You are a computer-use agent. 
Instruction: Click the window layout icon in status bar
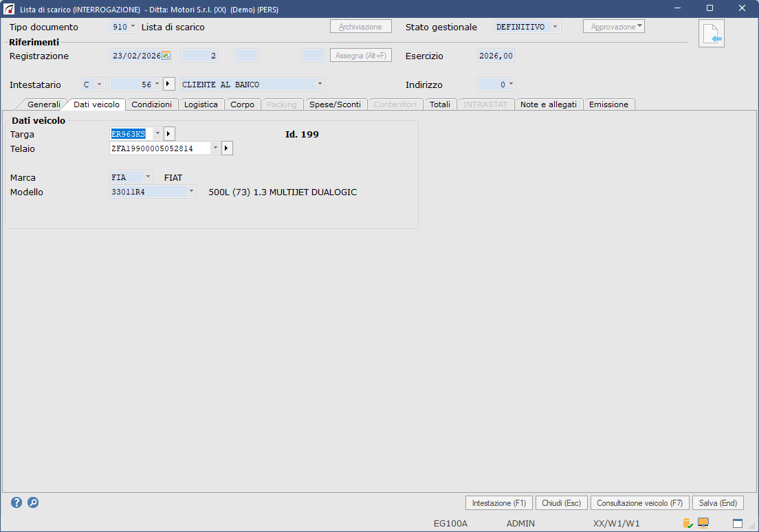tap(738, 523)
